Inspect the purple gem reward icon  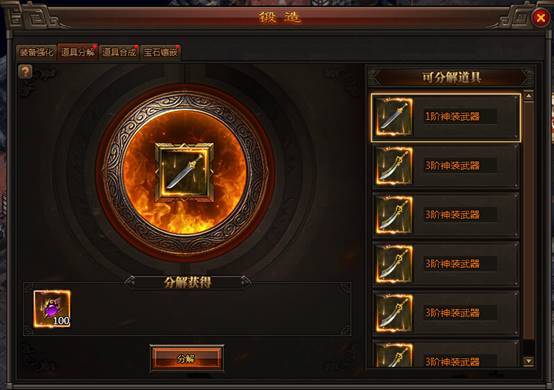coord(52,309)
